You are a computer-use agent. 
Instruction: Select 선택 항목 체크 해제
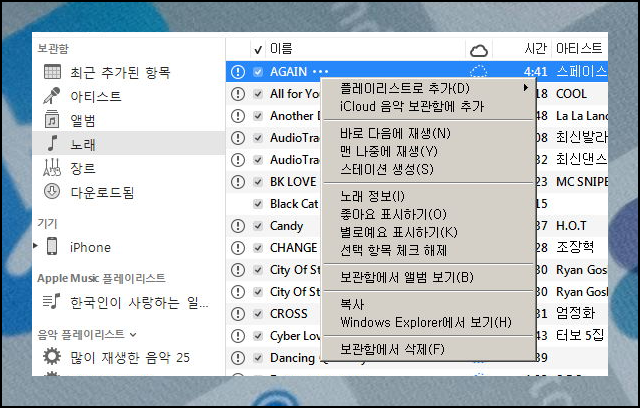(393, 250)
